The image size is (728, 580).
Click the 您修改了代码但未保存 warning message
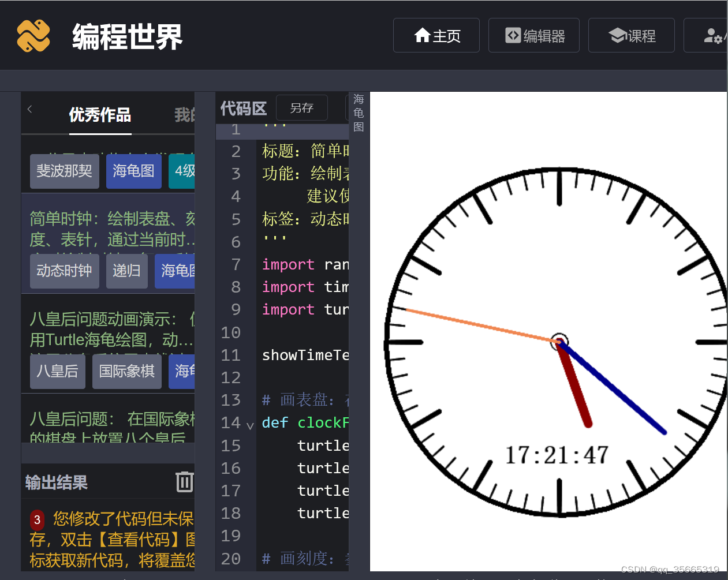[112, 540]
